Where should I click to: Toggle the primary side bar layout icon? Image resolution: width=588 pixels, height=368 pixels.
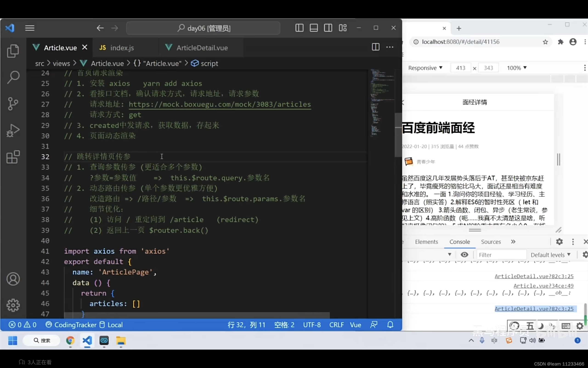point(299,28)
